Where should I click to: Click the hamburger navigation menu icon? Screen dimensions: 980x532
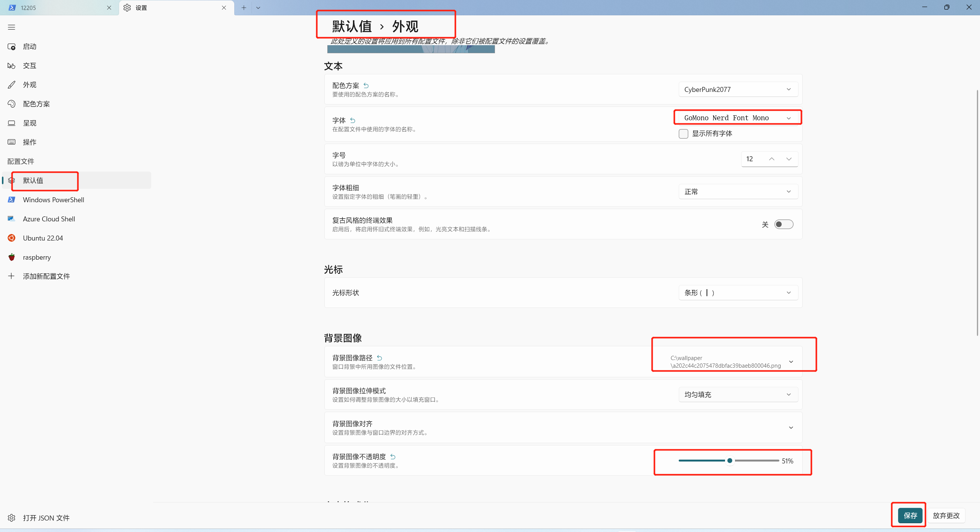(x=11, y=27)
